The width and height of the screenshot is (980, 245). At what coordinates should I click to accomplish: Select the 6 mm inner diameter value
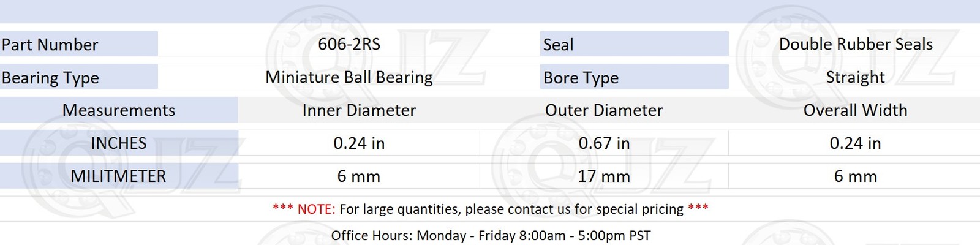pos(359,176)
